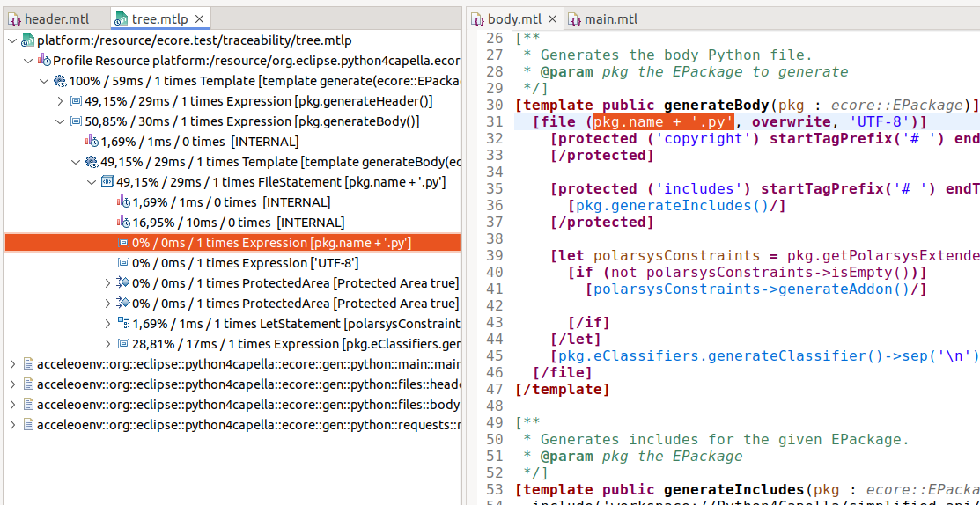Click 'generateIncludes' on editor line 53
The width and height of the screenshot is (980, 505).
click(733, 491)
